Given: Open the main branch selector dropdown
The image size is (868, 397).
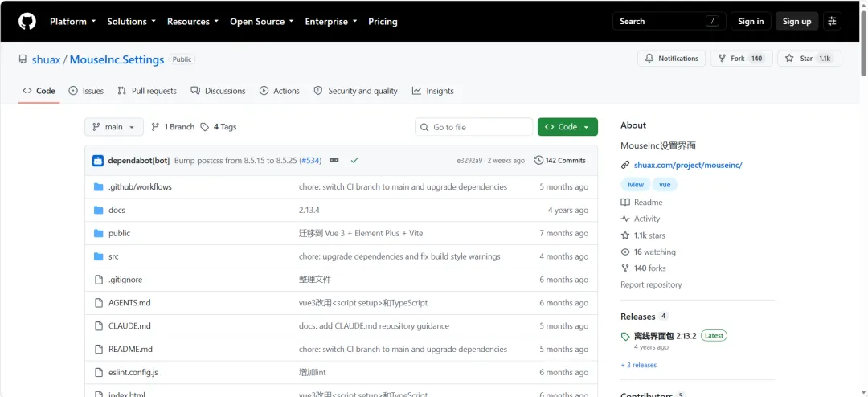Looking at the screenshot, I should click(x=114, y=127).
